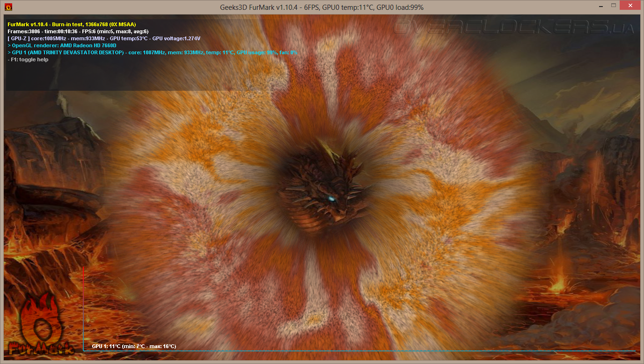Click 'OpenGL renderer: AMD Radeon HD 7660D' line
Screen dimensions: 644x364
(x=62, y=45)
